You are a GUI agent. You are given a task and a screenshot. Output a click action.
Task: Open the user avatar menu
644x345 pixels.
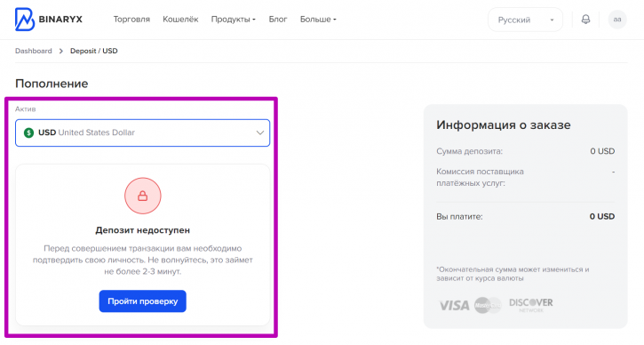click(x=617, y=20)
